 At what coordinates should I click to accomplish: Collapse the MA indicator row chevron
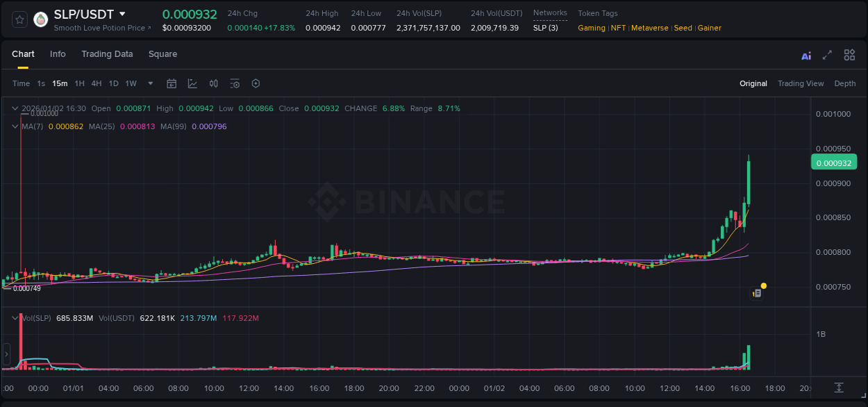tap(15, 126)
